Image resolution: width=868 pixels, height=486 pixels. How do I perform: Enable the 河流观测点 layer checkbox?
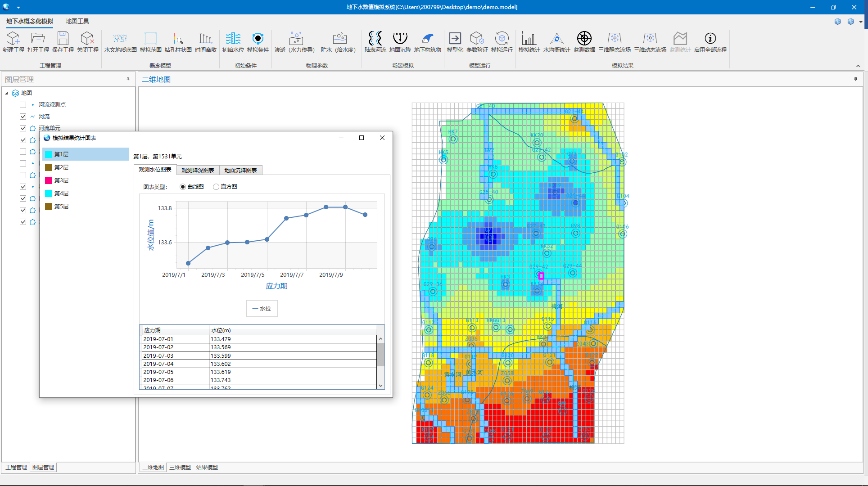(x=23, y=105)
